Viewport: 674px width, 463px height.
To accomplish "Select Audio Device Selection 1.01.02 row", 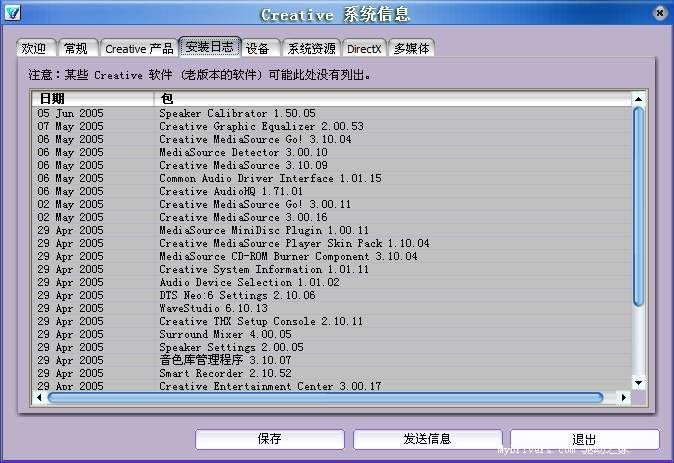I will (332, 282).
